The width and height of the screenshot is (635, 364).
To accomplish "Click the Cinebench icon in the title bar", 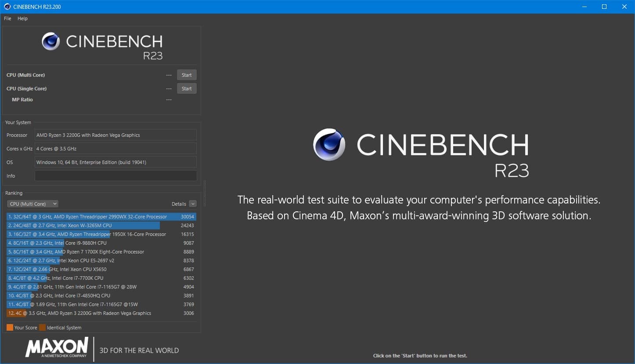I will [7, 7].
